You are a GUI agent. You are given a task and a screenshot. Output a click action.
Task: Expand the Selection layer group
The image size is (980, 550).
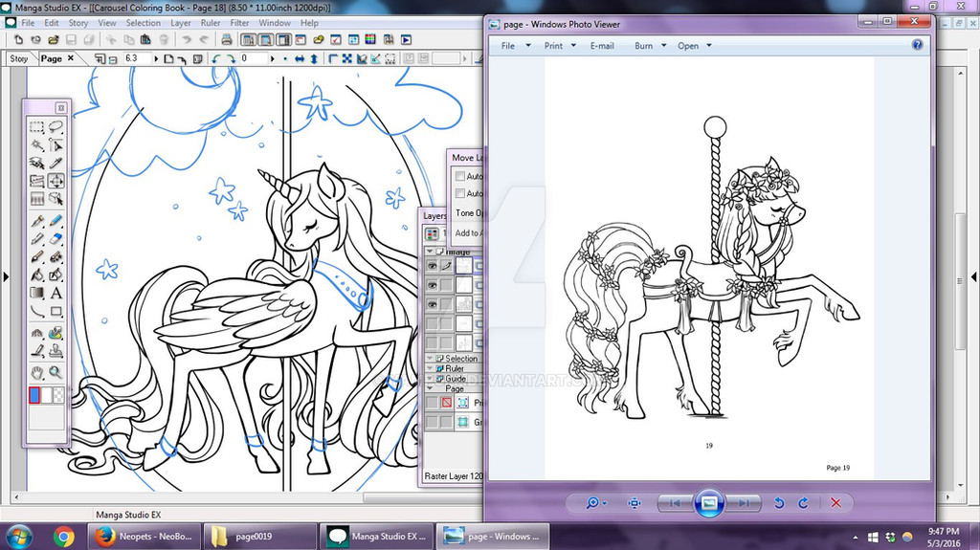(x=430, y=359)
